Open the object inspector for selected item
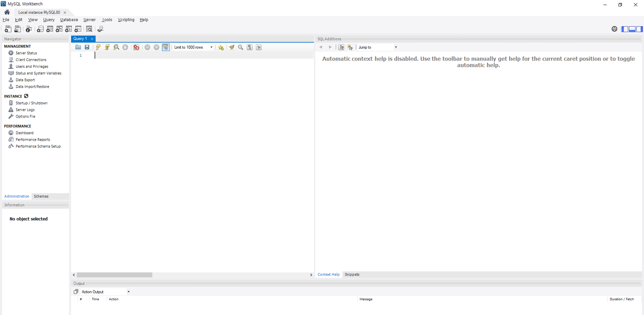 pos(29,29)
